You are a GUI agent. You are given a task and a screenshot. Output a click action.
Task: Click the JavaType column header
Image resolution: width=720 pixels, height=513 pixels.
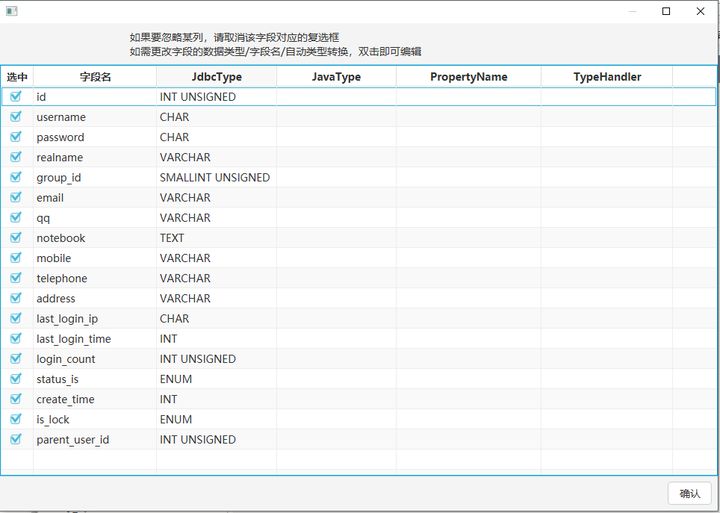click(336, 77)
